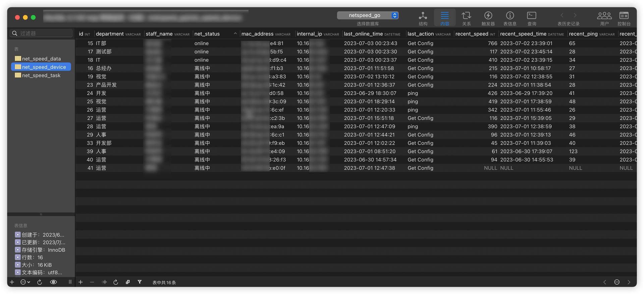Expand the sidebar action menu with ellipsis

pyautogui.click(x=25, y=282)
